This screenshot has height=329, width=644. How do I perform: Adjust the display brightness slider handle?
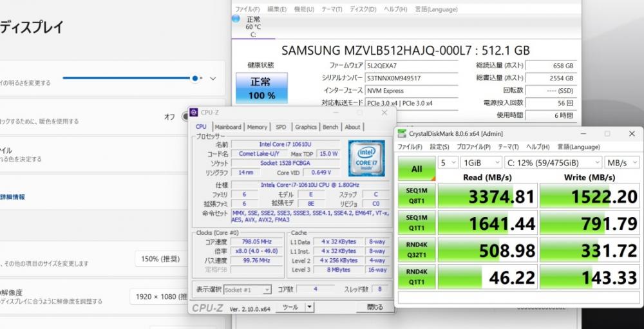click(x=195, y=78)
